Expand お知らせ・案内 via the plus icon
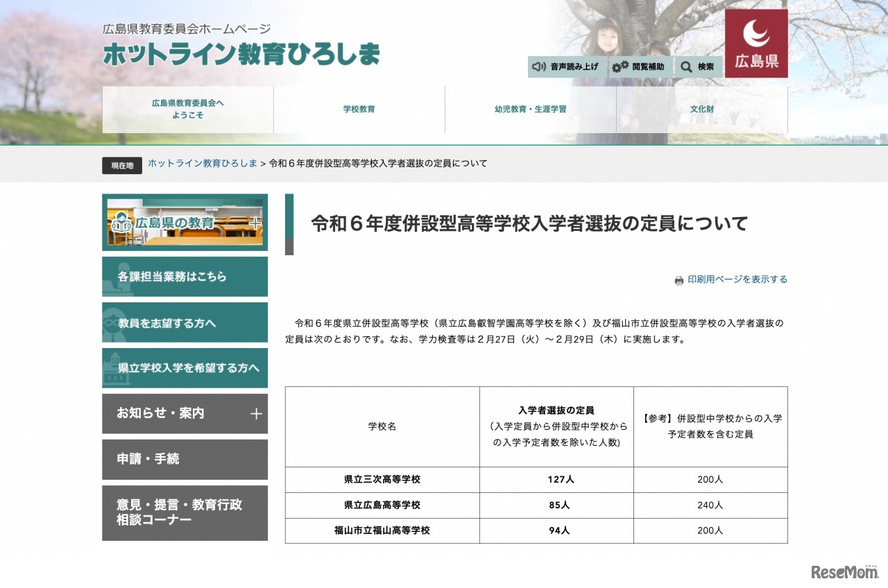Viewport: 888px width, 588px height. 258,413
